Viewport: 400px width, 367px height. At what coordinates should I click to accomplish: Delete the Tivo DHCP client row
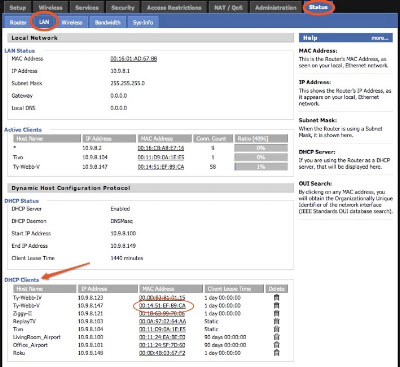(x=276, y=329)
